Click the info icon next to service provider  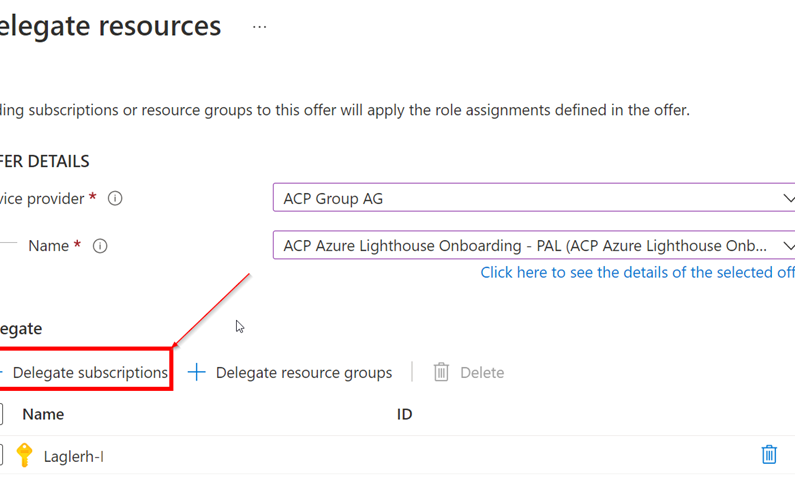(115, 198)
